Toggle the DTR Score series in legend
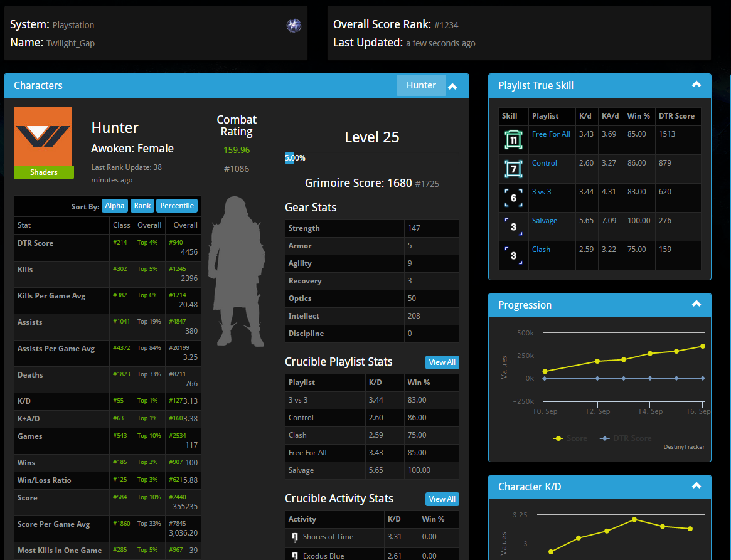Image resolution: width=731 pixels, height=560 pixels. pyautogui.click(x=625, y=438)
